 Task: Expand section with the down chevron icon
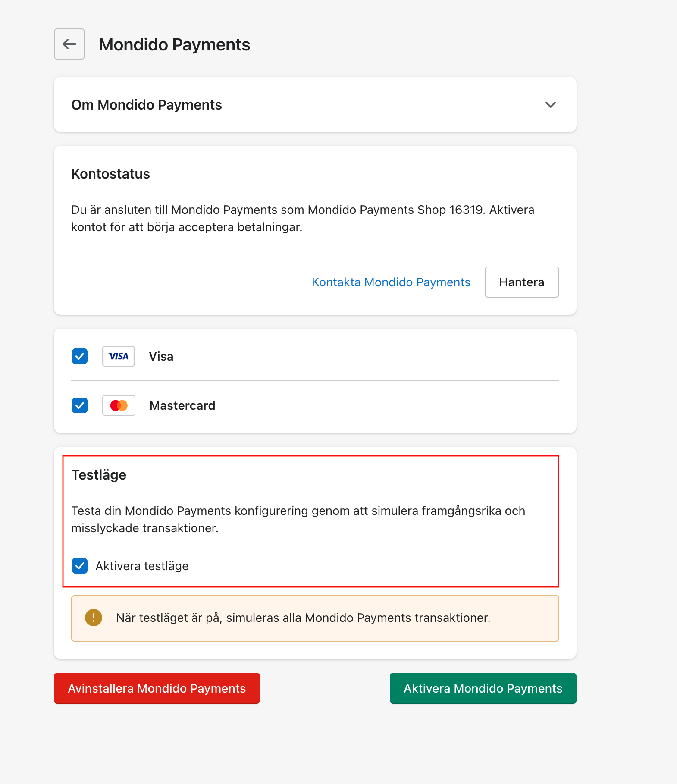pos(551,105)
